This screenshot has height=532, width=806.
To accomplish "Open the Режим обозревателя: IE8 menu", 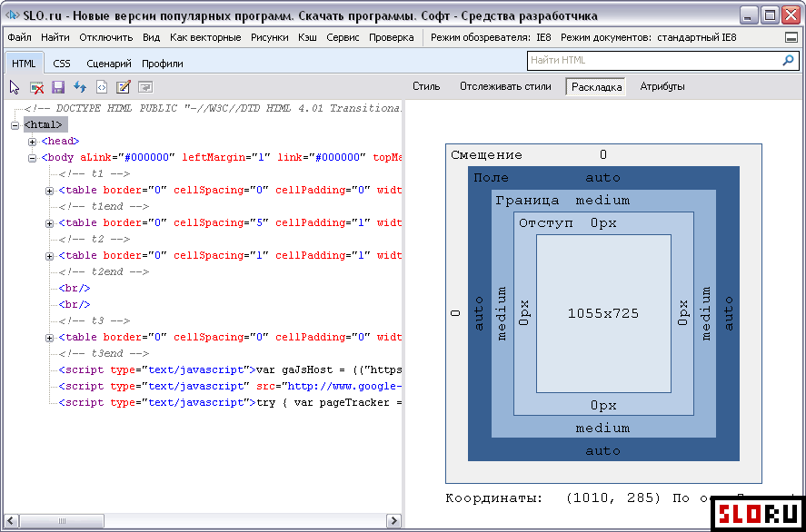I will 492,37.
